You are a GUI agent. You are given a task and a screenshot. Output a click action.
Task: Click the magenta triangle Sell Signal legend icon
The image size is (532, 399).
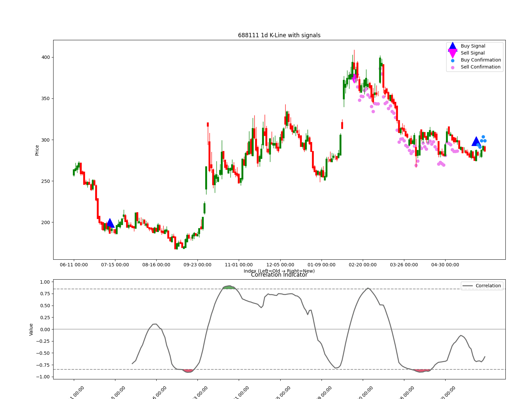point(453,53)
